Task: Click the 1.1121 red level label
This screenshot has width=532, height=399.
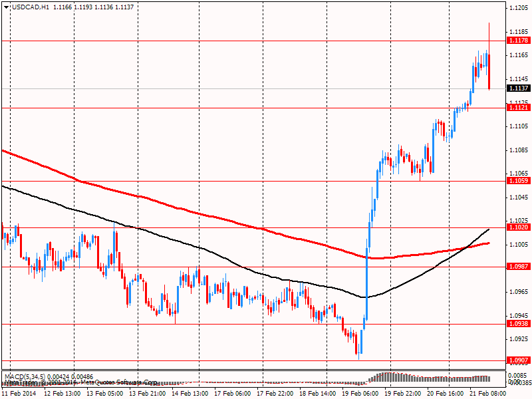Action: (x=518, y=108)
